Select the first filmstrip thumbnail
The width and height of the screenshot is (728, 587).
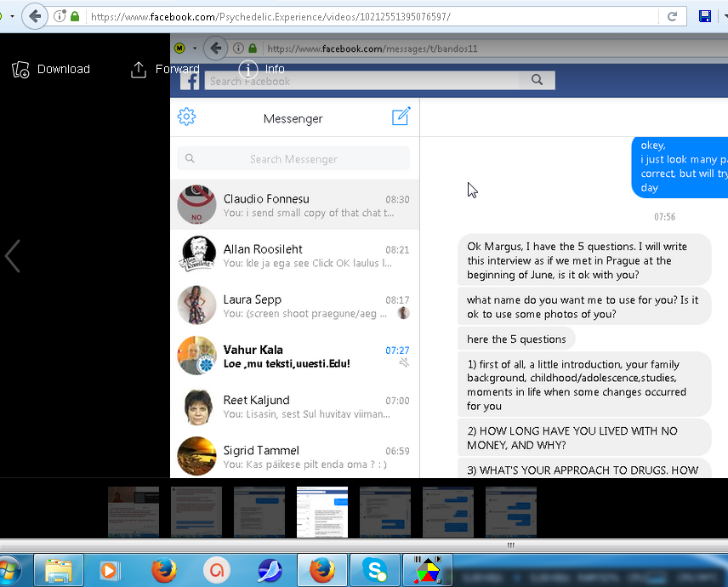(134, 512)
